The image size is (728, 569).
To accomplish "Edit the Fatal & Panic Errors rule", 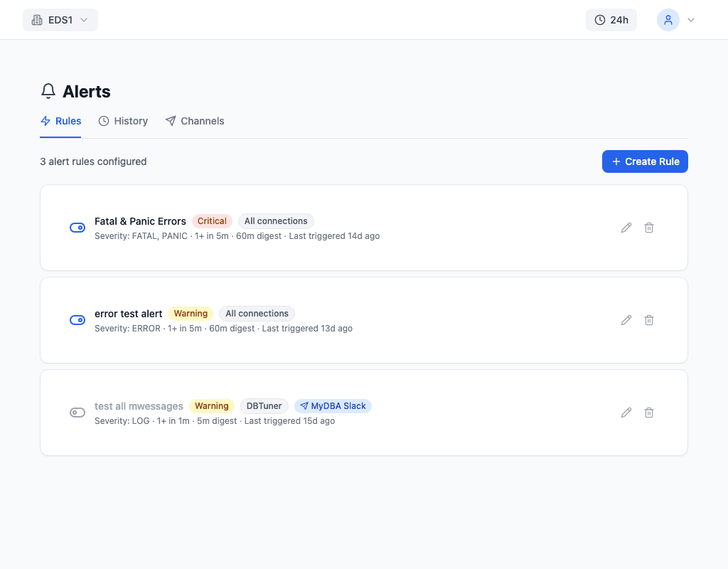I will click(x=626, y=228).
